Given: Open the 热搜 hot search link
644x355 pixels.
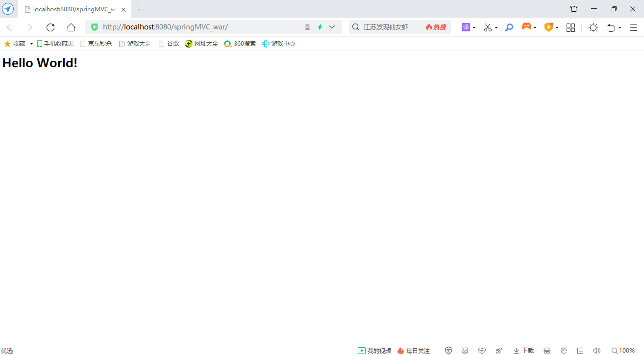Looking at the screenshot, I should coord(436,27).
